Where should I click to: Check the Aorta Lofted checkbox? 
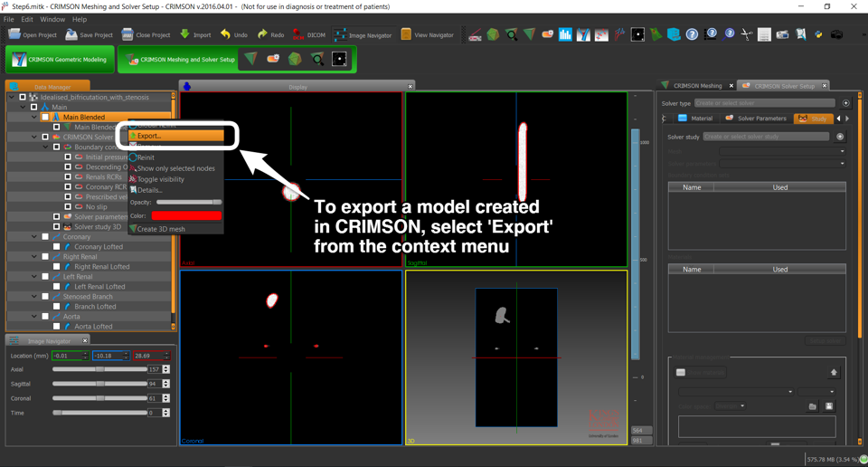(x=56, y=326)
